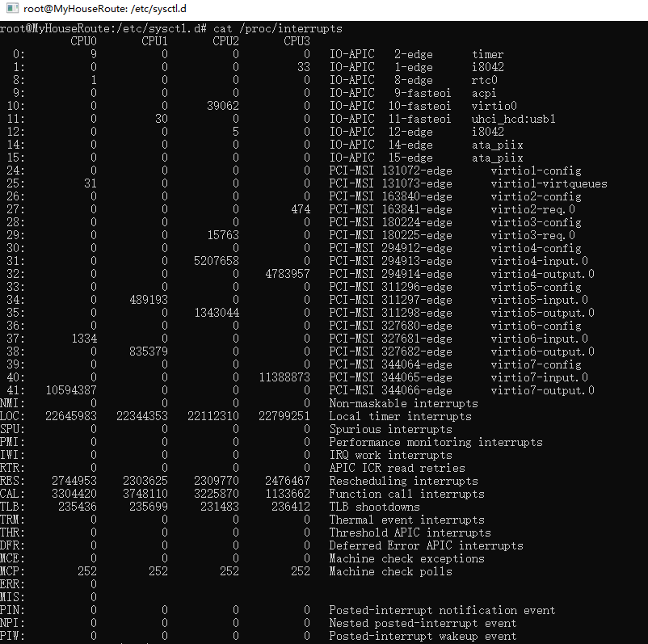Select the CPU2 column header
This screenshot has width=648, height=644.
pos(225,40)
